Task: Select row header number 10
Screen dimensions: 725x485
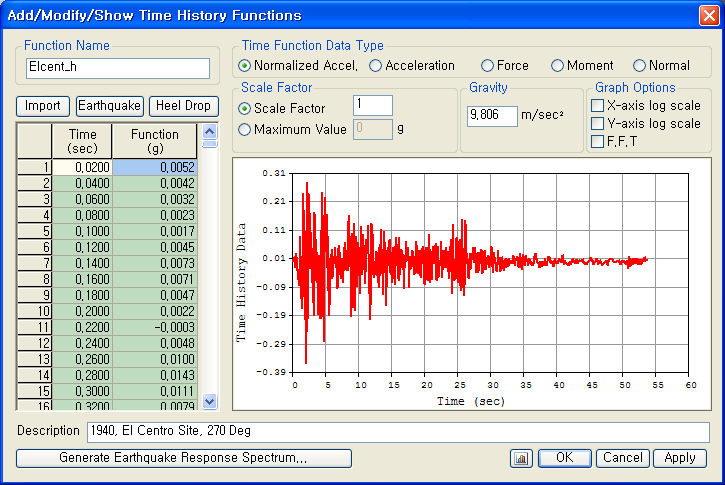Action: click(x=34, y=311)
